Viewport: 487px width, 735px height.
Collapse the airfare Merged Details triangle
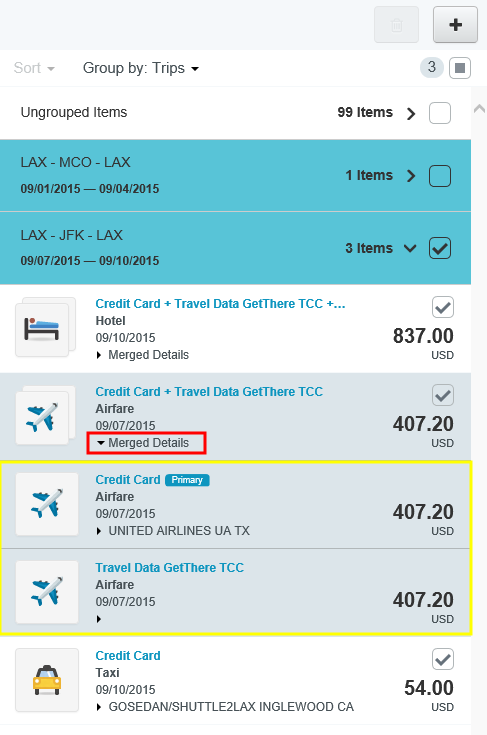click(x=100, y=442)
